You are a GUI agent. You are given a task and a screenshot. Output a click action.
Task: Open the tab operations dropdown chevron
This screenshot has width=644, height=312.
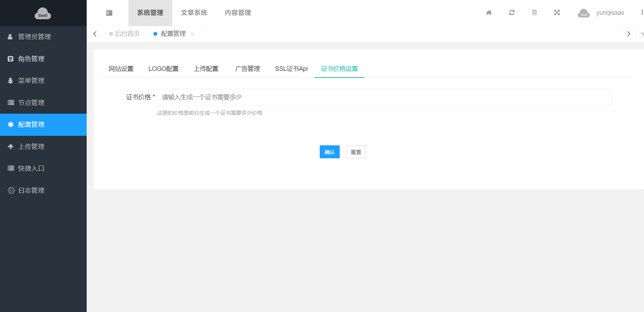(642, 34)
